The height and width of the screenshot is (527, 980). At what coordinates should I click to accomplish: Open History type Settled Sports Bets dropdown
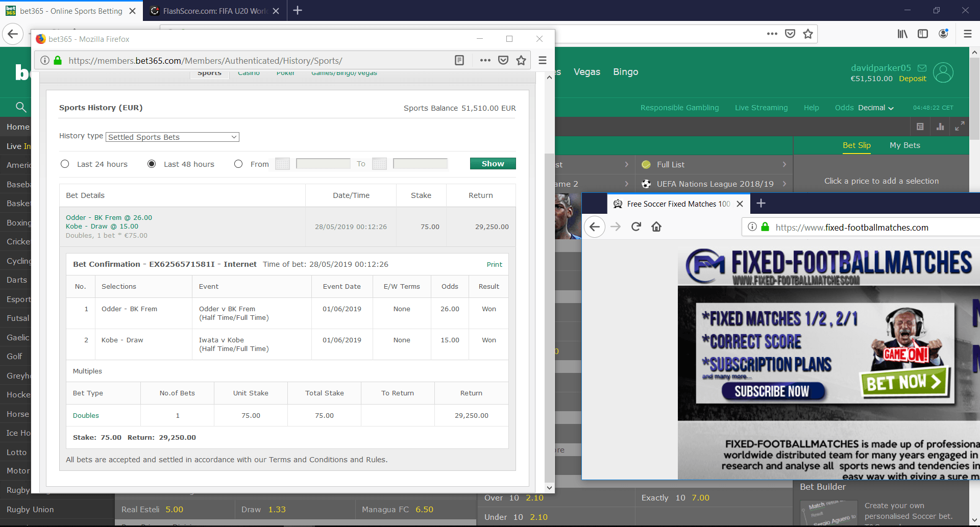pyautogui.click(x=173, y=137)
